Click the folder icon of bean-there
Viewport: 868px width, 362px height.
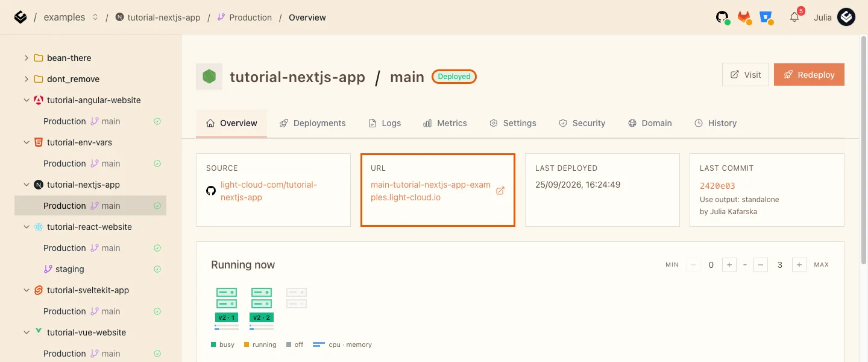point(39,58)
